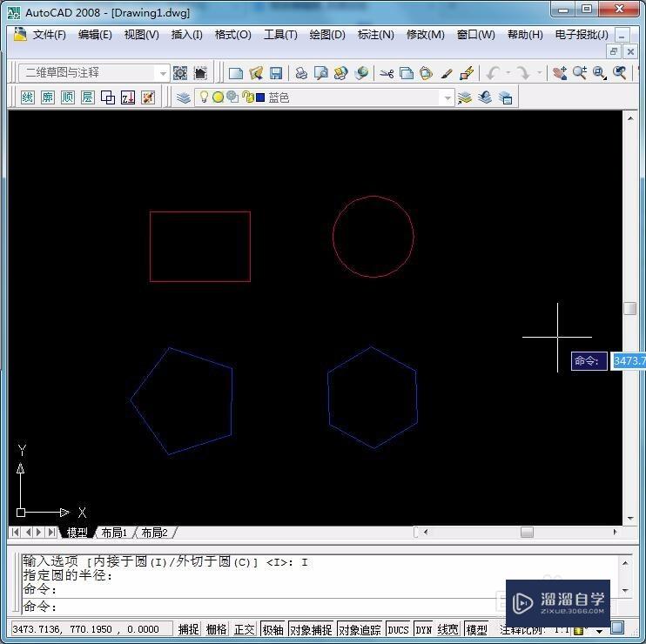The height and width of the screenshot is (644, 646).
Task: Expand the 二维草图与注释 workspace dropdown
Action: [163, 73]
